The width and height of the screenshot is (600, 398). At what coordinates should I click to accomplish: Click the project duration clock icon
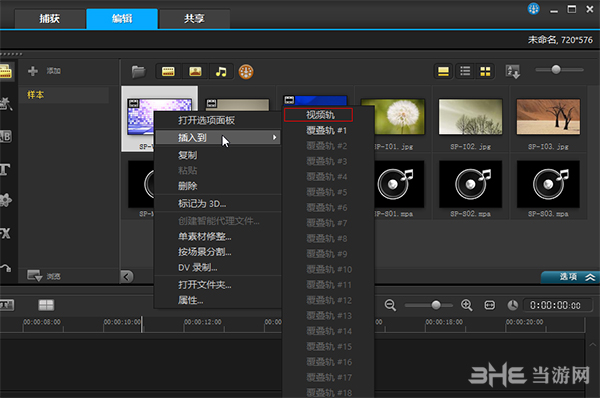tap(513, 305)
